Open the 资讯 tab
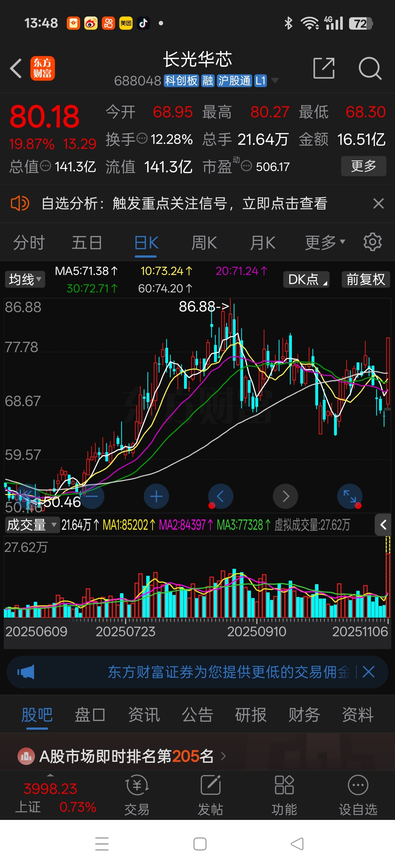395x868 pixels. click(144, 715)
